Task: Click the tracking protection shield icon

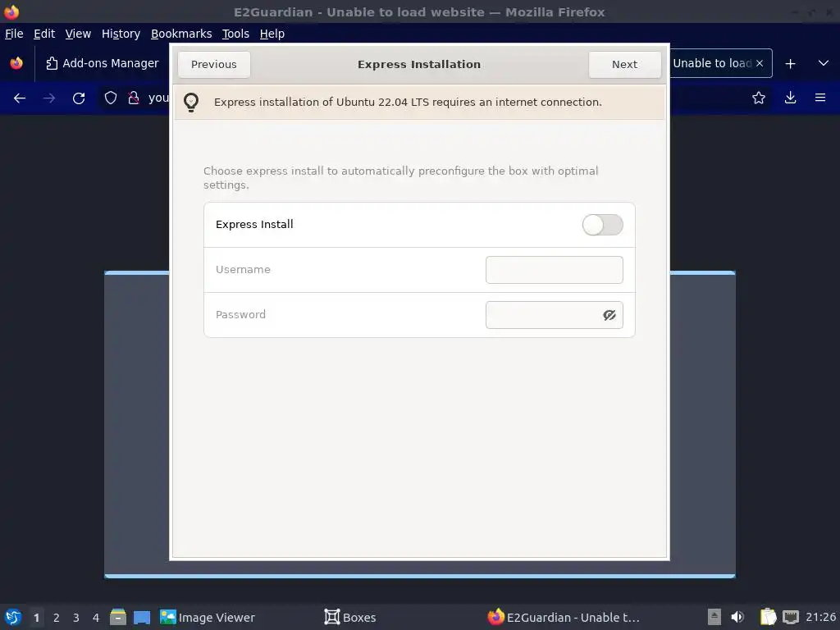Action: [x=111, y=98]
